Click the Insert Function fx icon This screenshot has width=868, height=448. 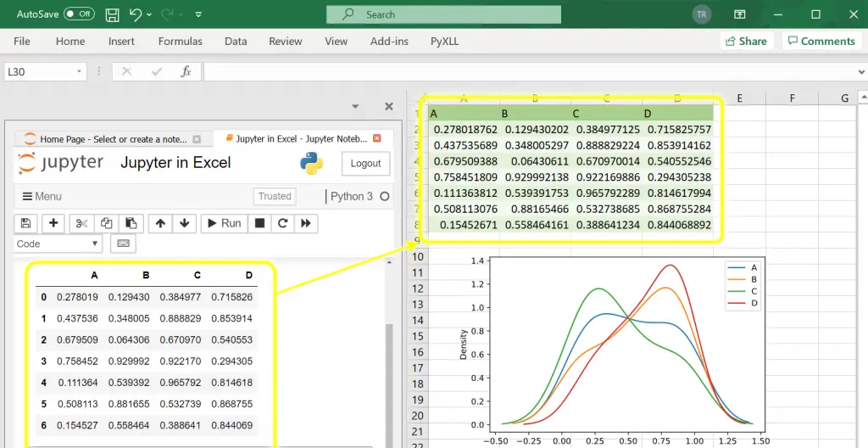coord(186,71)
